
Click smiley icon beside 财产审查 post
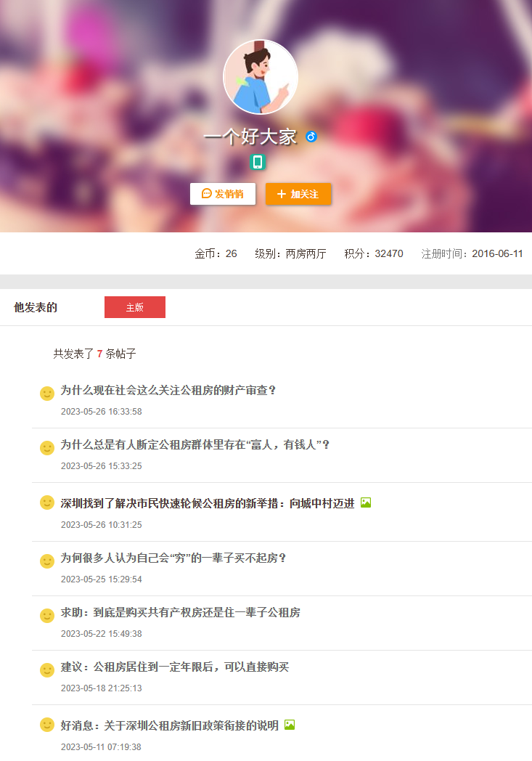tap(47, 394)
